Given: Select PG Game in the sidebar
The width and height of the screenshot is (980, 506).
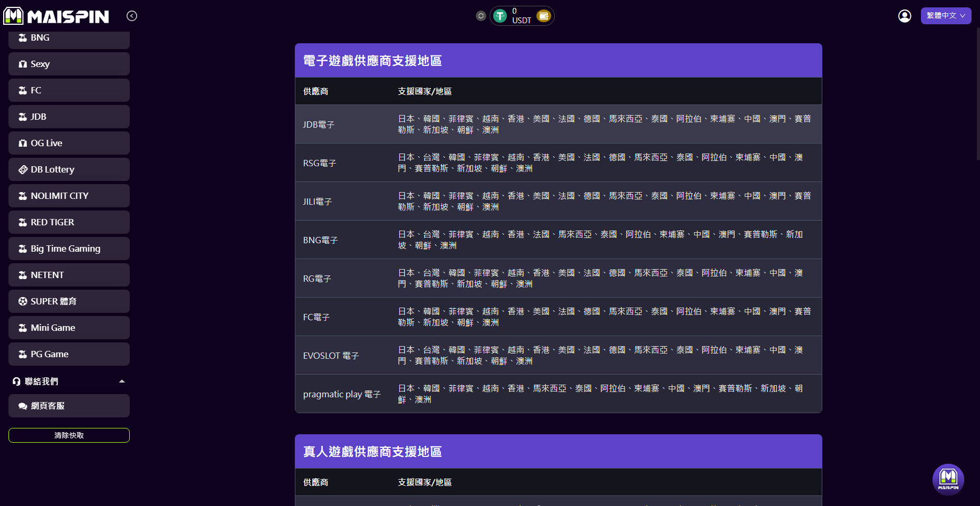Looking at the screenshot, I should click(x=69, y=354).
